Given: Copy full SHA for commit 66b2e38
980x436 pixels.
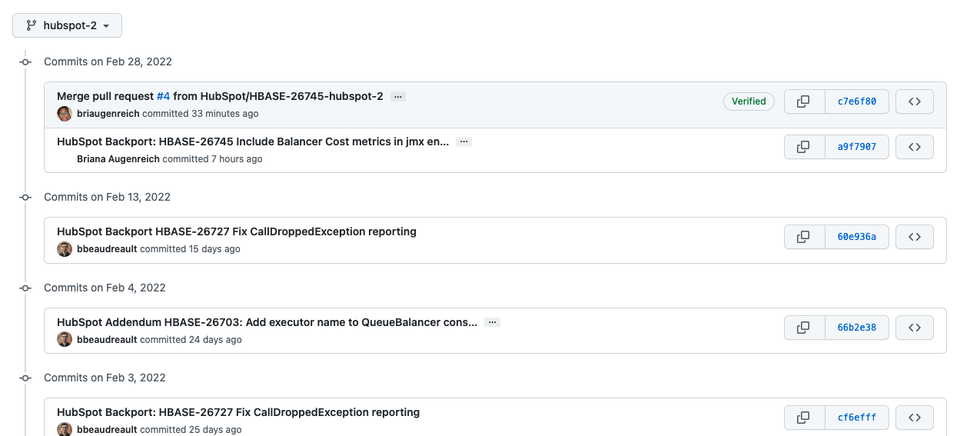Looking at the screenshot, I should click(x=804, y=328).
